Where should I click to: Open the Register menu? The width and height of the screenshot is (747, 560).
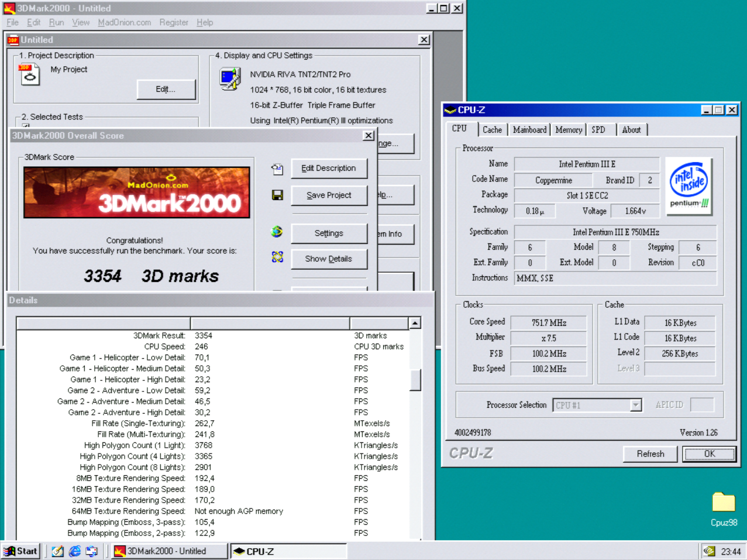pyautogui.click(x=174, y=22)
